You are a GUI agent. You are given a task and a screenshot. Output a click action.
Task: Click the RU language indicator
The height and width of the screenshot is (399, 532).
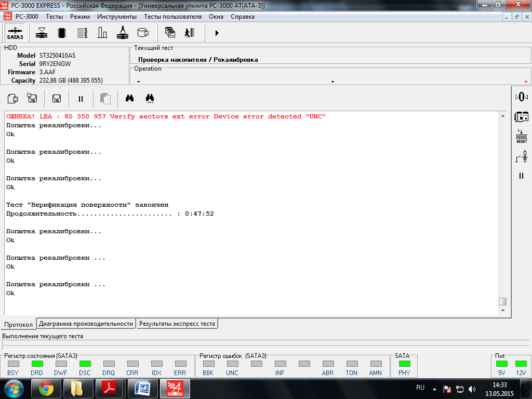[420, 388]
